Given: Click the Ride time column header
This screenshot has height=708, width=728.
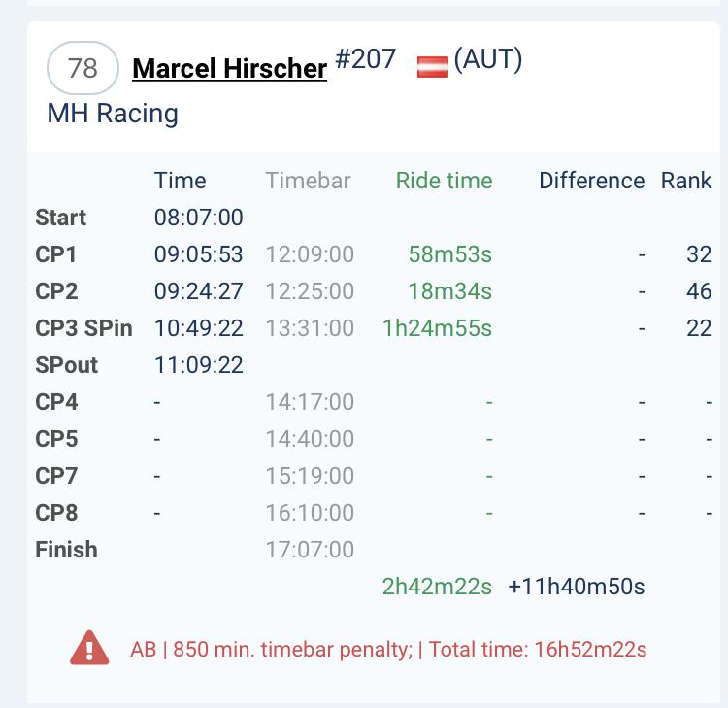Looking at the screenshot, I should [444, 181].
